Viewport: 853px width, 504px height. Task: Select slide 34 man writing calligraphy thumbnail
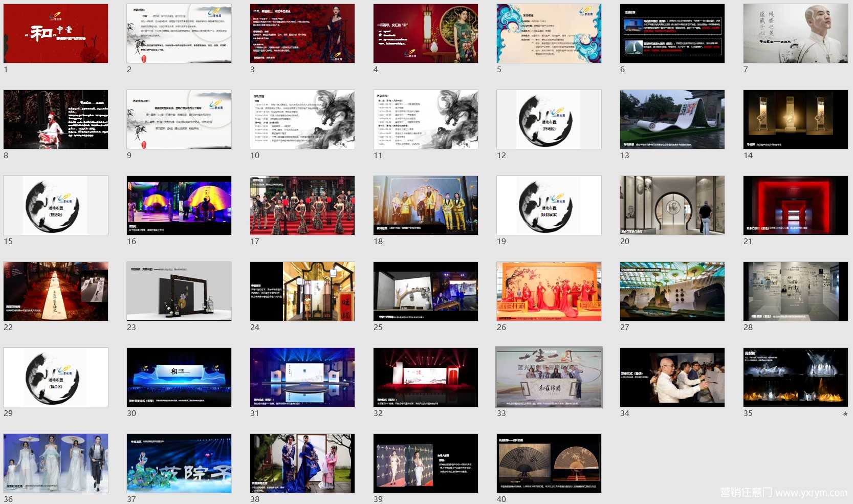(672, 378)
